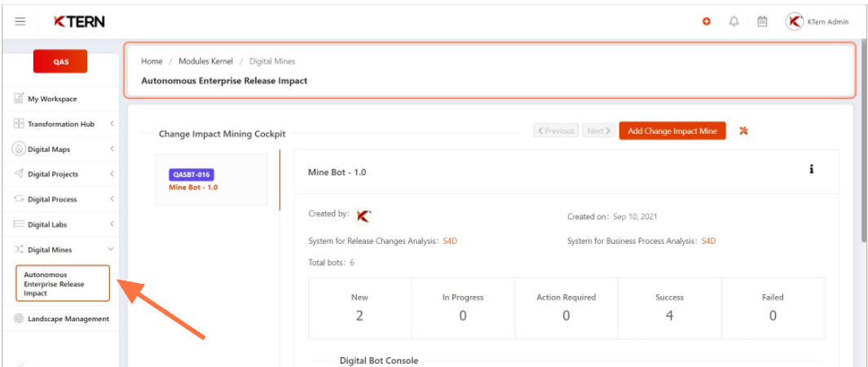
Task: Open the calendar icon in header
Action: (762, 21)
